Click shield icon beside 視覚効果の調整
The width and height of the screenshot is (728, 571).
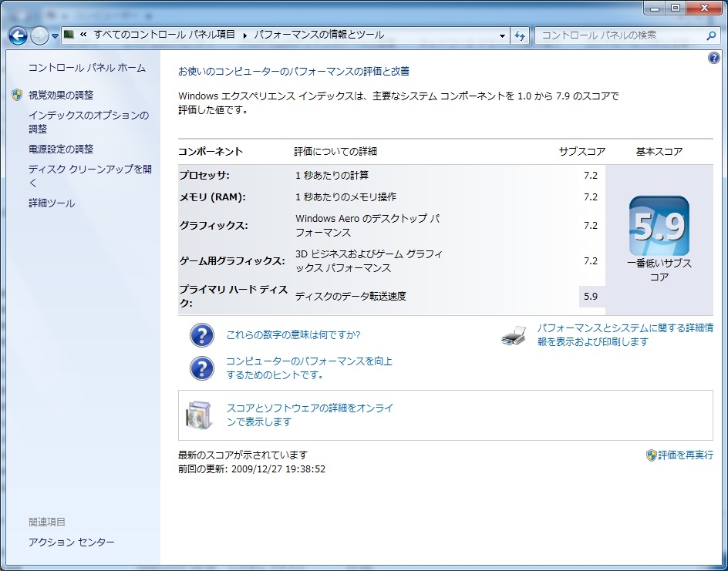(17, 95)
